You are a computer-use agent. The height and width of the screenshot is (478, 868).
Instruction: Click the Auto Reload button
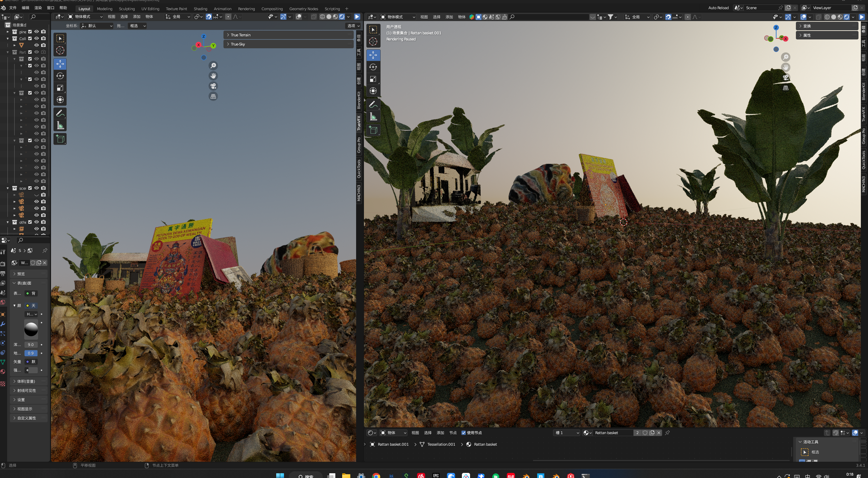click(x=718, y=8)
